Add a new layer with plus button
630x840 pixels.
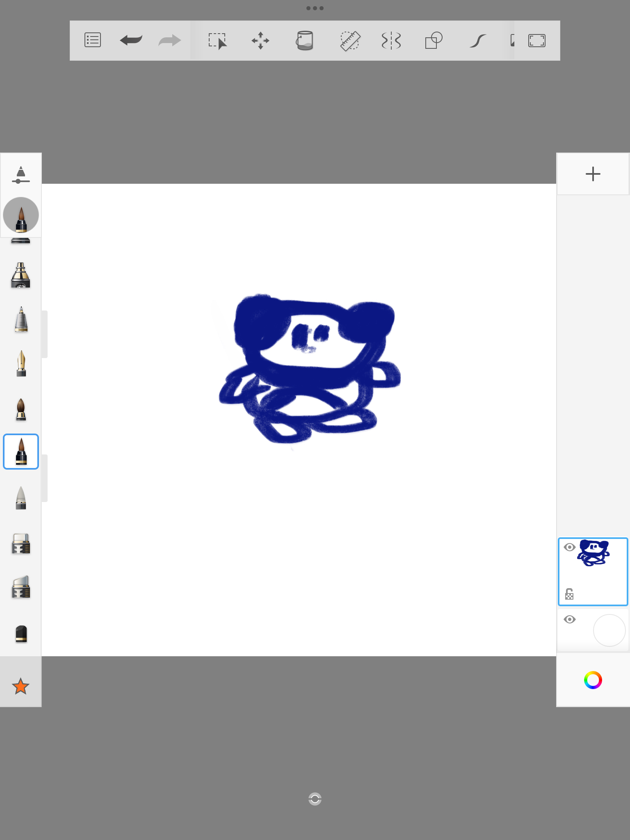[x=593, y=174]
